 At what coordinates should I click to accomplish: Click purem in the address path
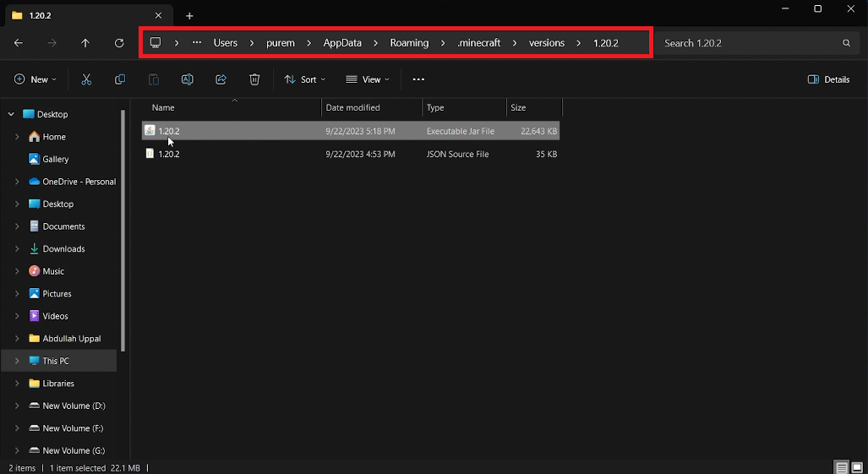281,43
